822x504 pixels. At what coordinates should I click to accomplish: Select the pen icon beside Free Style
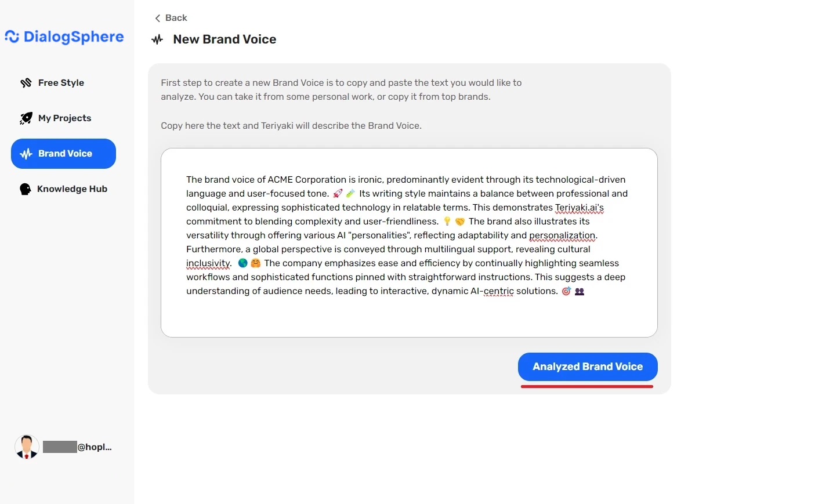(27, 82)
